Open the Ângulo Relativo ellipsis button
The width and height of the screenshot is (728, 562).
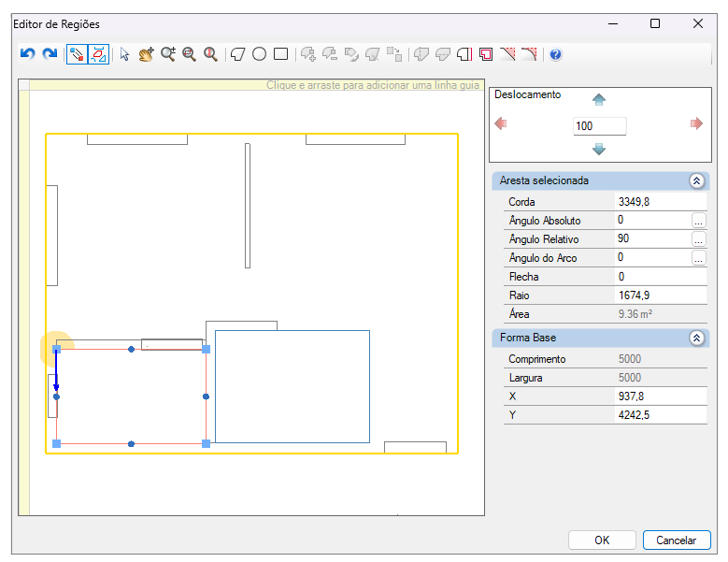click(698, 239)
